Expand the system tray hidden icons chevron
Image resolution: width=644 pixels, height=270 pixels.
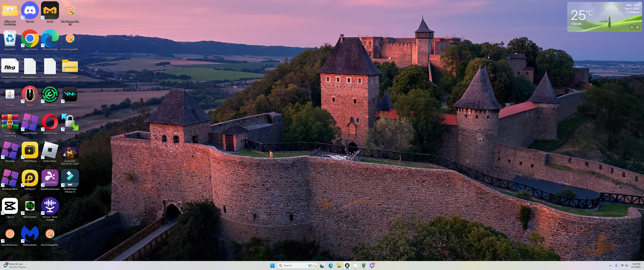click(x=610, y=265)
